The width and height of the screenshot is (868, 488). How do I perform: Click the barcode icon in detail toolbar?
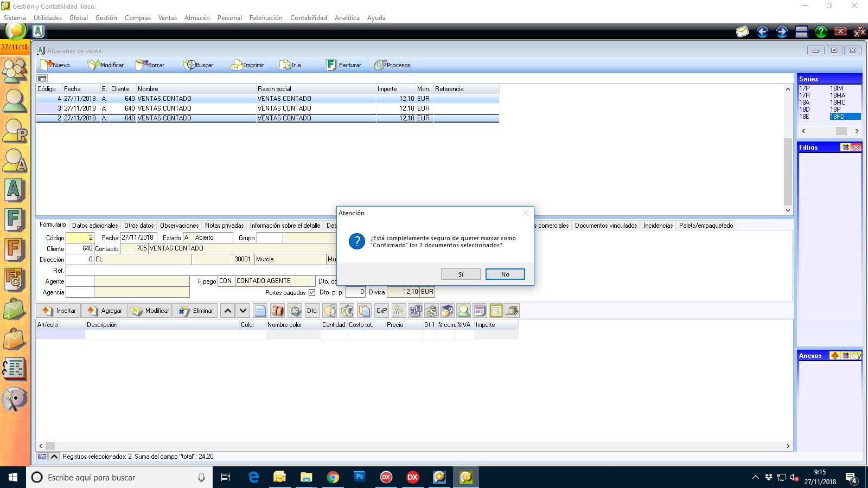(x=480, y=311)
